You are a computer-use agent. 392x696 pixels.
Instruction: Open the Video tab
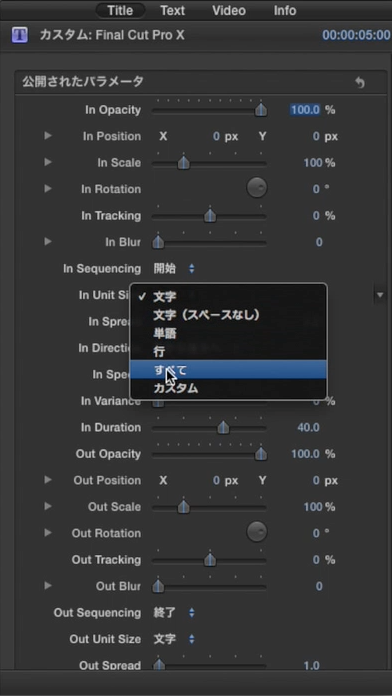click(x=229, y=10)
